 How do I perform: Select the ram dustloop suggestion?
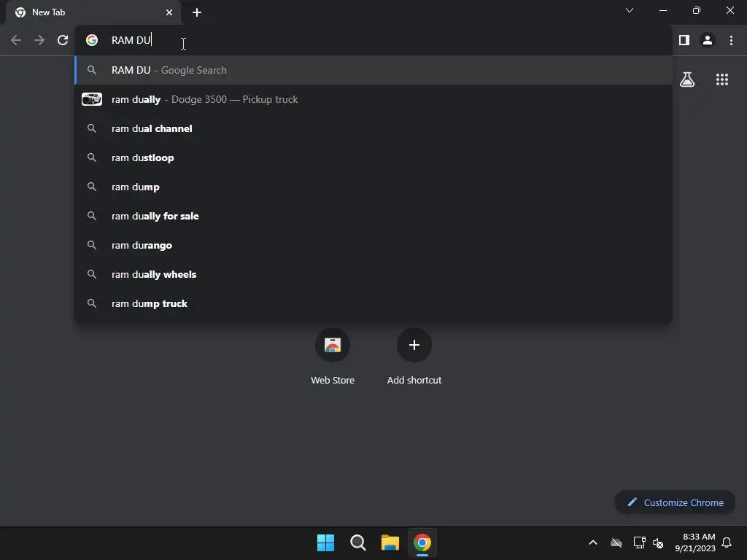click(x=373, y=157)
